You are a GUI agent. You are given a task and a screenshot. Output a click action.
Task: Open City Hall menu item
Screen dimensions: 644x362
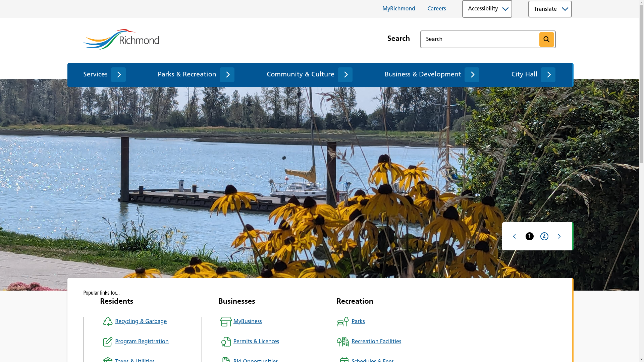[524, 74]
